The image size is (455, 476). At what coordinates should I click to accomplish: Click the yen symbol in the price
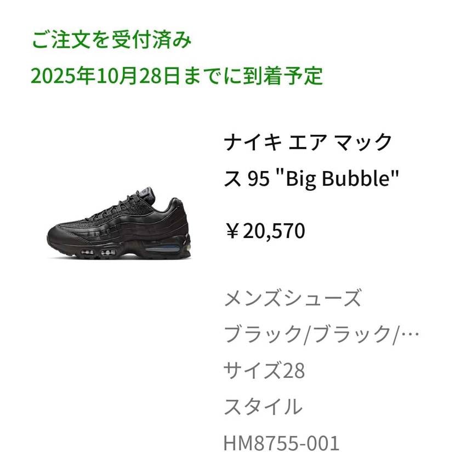coord(232,231)
